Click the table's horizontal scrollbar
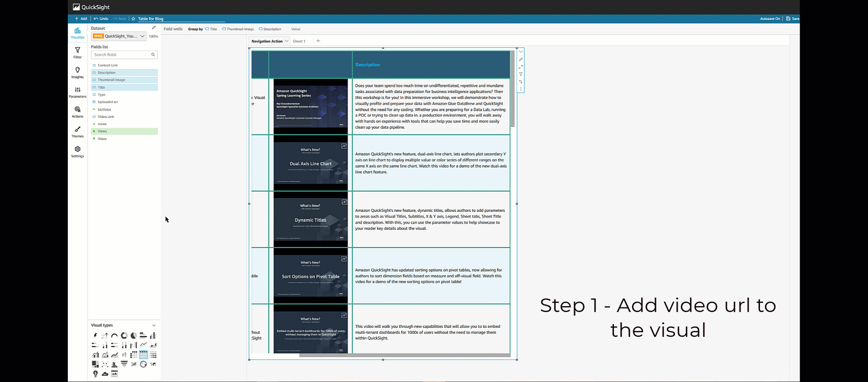Viewport: 868px width, 382px height. (405, 355)
